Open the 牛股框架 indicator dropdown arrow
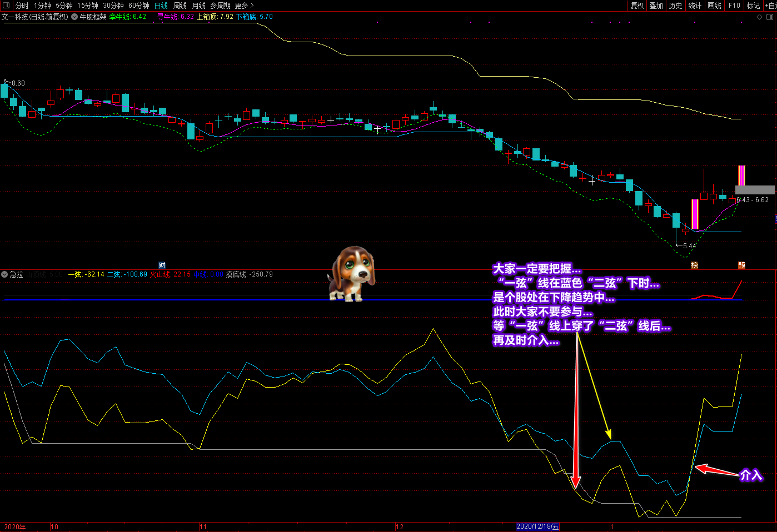This screenshot has height=532, width=777. tap(74, 17)
